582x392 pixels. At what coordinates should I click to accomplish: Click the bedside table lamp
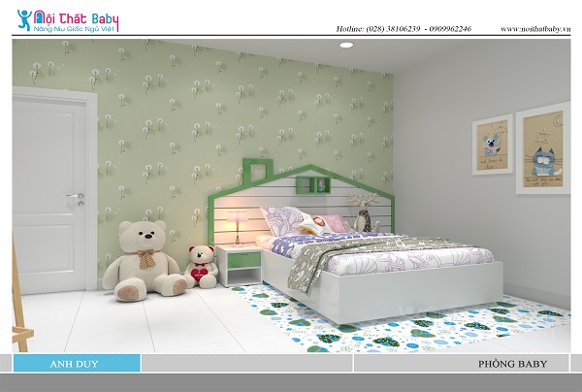pyautogui.click(x=236, y=227)
